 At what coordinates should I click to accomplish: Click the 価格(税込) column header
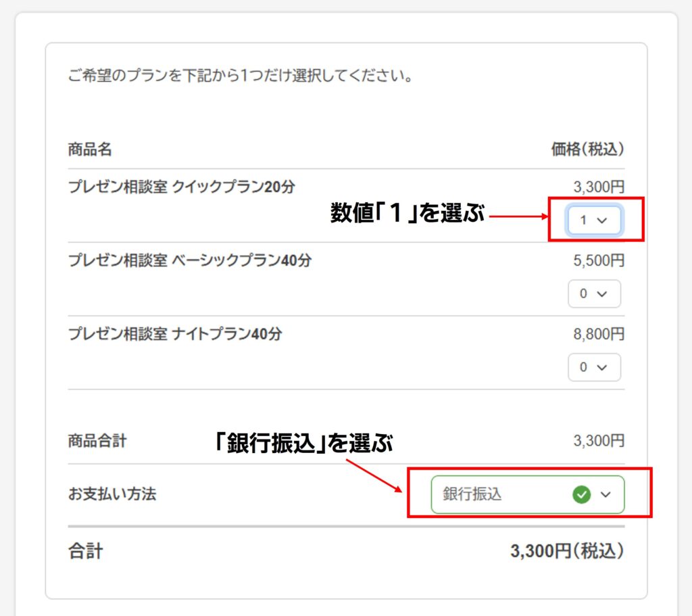tap(587, 149)
